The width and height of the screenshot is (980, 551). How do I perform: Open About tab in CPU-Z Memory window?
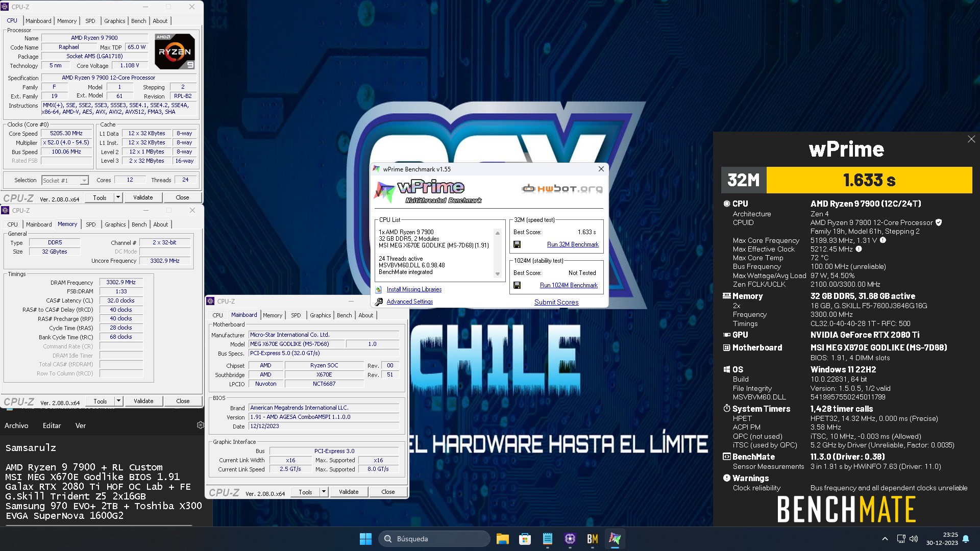click(x=161, y=224)
